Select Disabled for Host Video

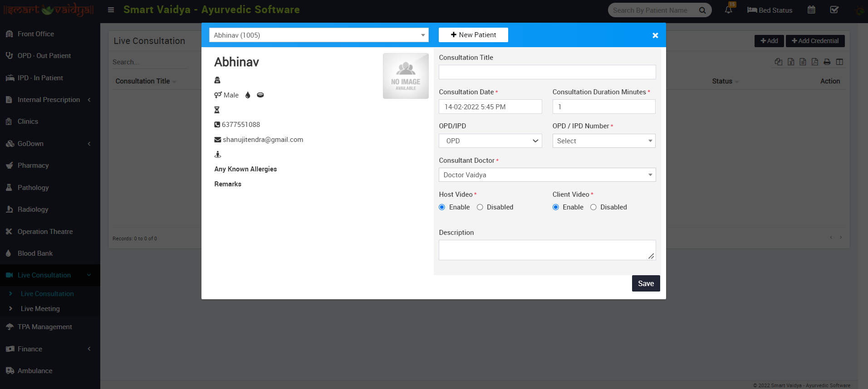pos(480,207)
